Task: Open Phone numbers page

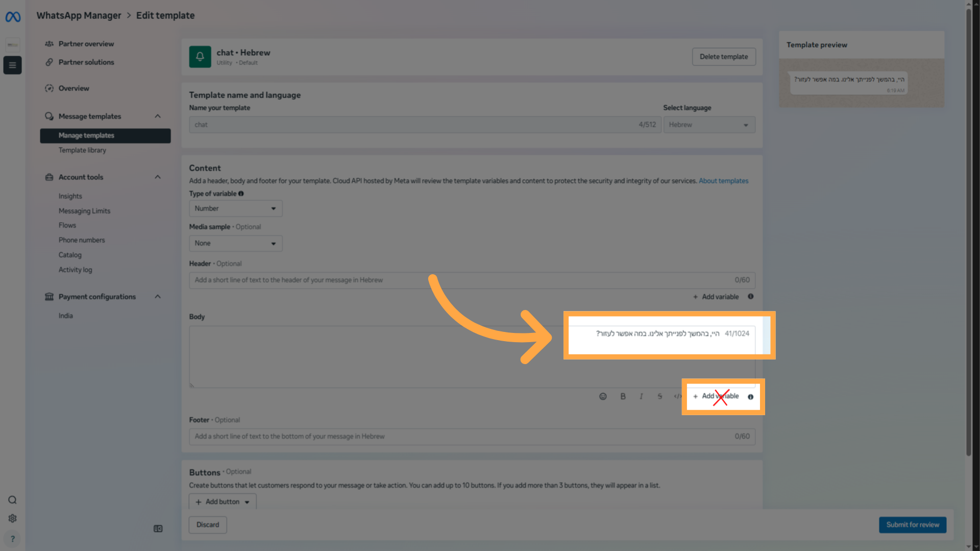Action: coord(82,240)
